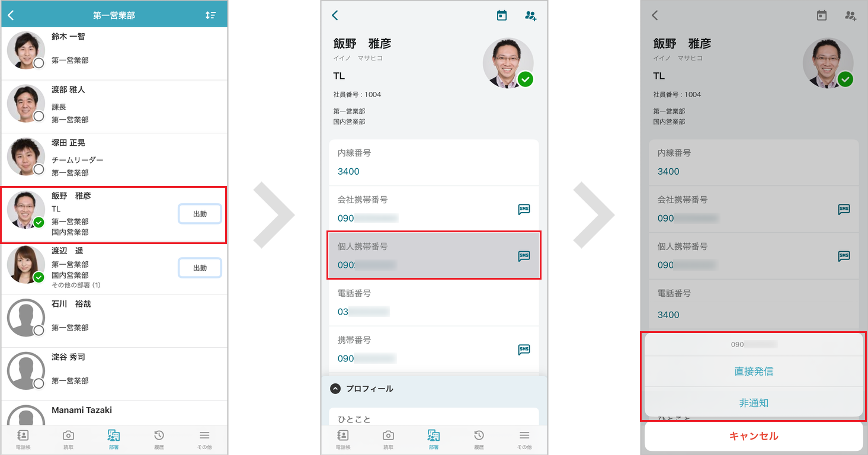Screen dimensions: 868x455
Task: Open 飯野 雅彦 entry in department list
Action: tap(114, 214)
